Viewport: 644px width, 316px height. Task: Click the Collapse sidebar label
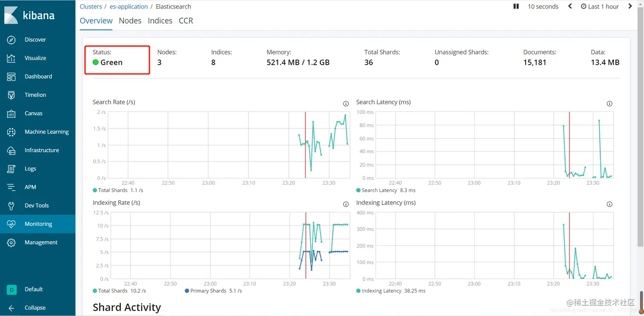tap(35, 308)
